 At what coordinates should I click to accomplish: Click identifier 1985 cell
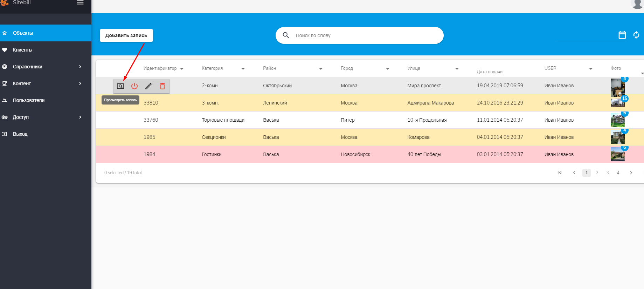pos(150,137)
